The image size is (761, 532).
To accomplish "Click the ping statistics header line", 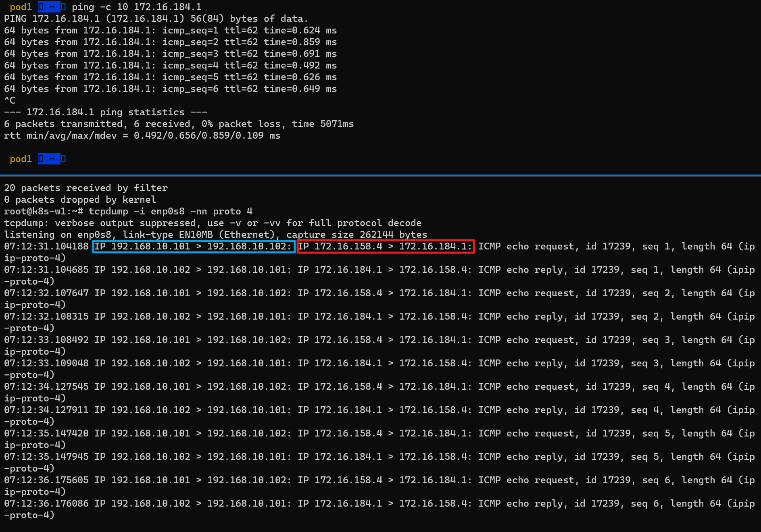I will 105,112.
